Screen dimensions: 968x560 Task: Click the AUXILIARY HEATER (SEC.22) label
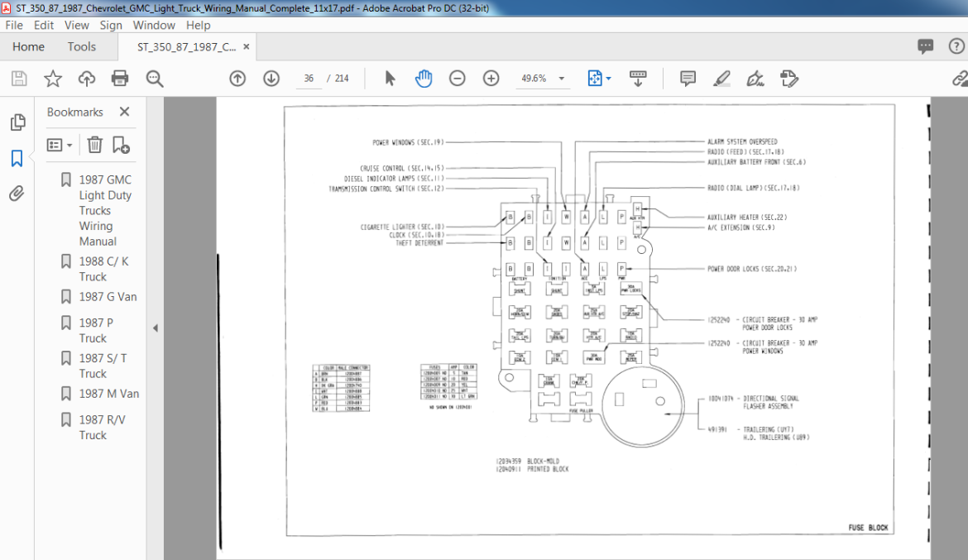747,218
